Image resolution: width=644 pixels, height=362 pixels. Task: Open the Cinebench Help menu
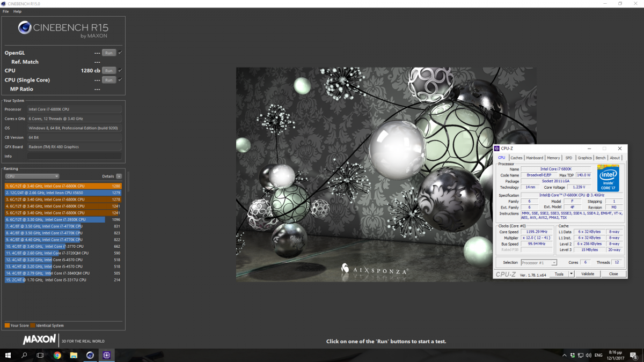18,11
